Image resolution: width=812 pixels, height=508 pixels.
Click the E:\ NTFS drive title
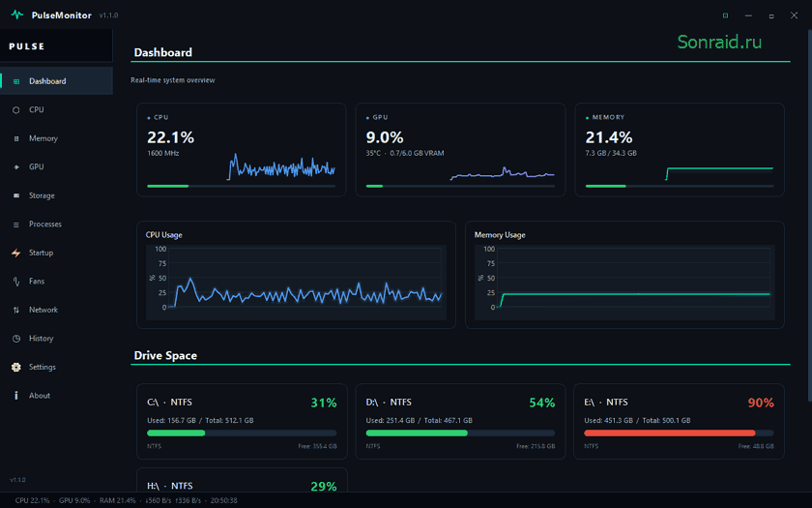coord(606,403)
